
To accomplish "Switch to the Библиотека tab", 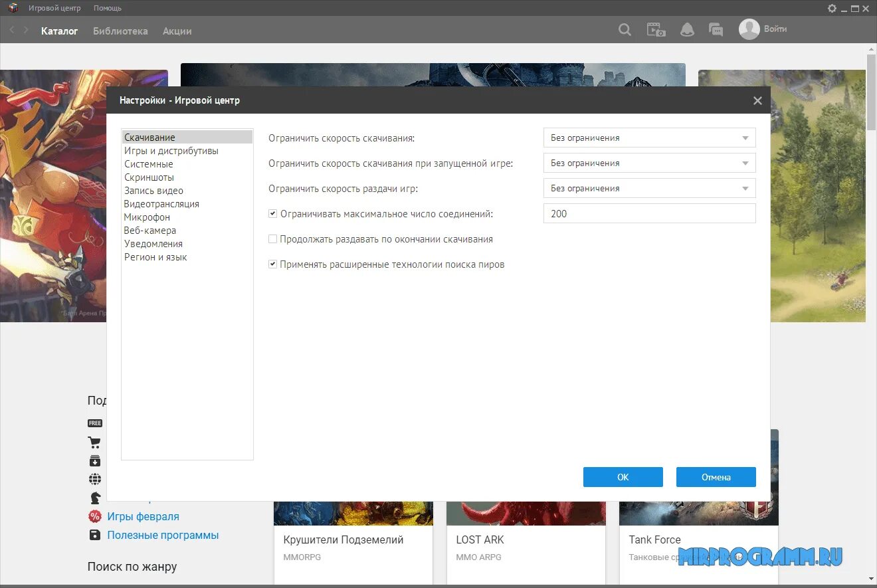I will pos(120,31).
